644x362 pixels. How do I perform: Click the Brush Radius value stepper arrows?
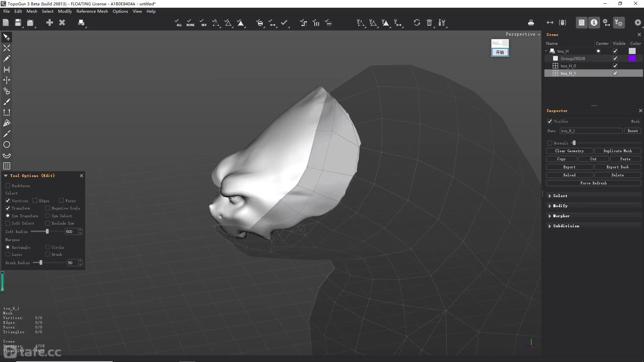click(x=80, y=263)
